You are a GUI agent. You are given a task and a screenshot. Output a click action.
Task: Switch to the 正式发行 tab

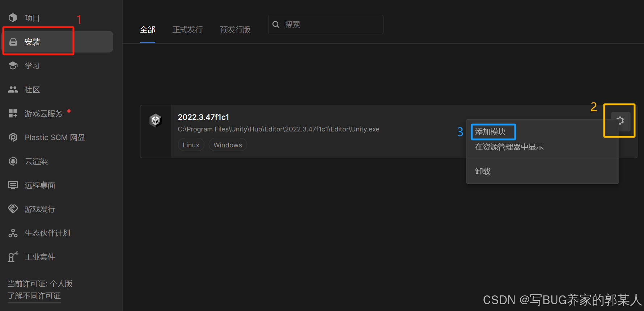pos(187,30)
